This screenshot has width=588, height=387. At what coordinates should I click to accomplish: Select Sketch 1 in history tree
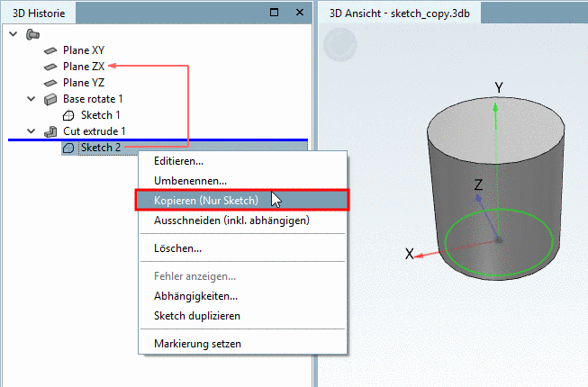[101, 115]
